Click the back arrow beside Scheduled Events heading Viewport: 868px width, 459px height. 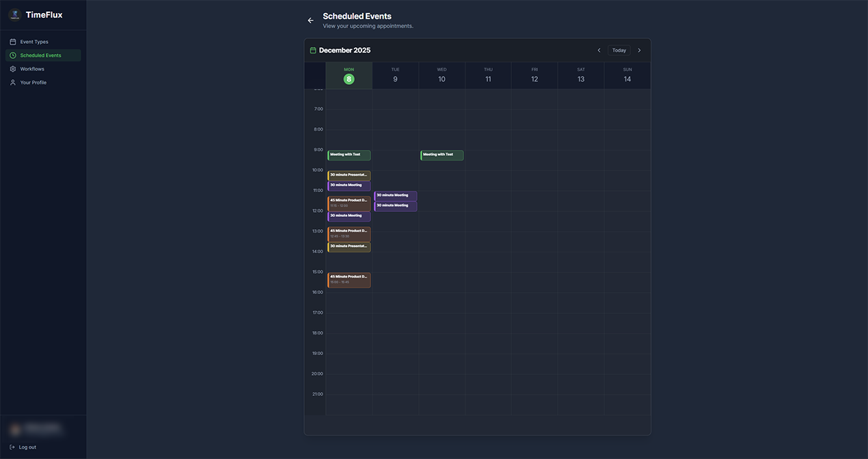[x=310, y=20]
